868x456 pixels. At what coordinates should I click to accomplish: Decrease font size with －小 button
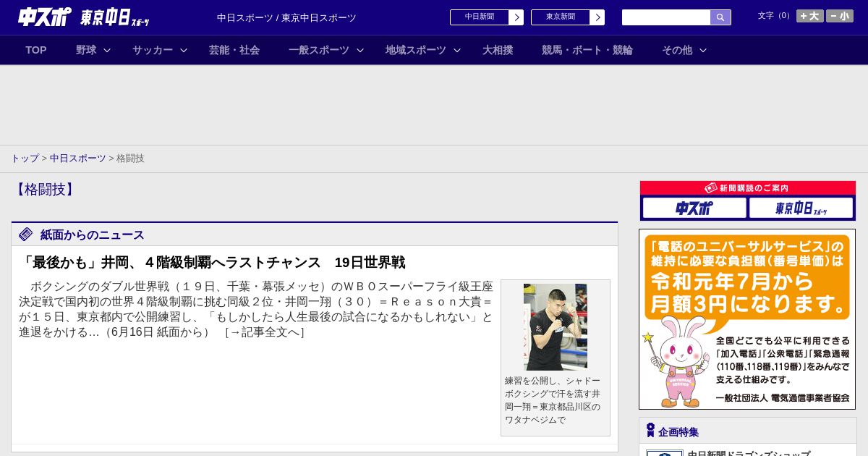(840, 16)
